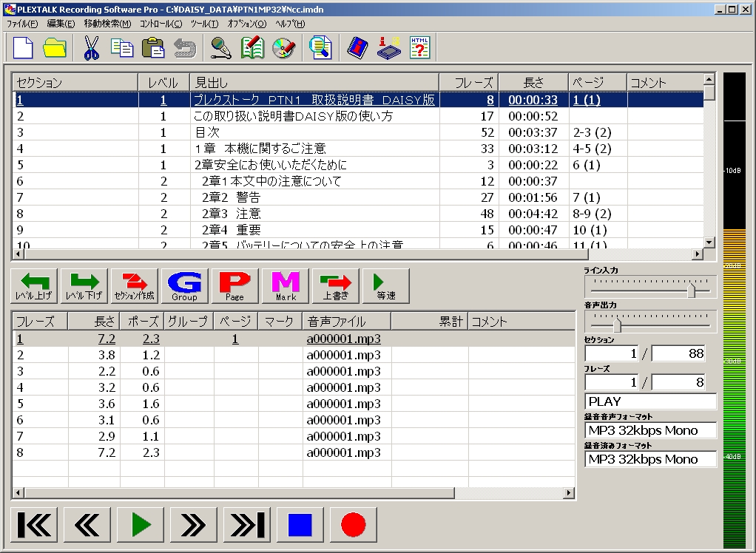This screenshot has width=756, height=553.
Task: Click the CD drive information icon
Action: [388, 48]
